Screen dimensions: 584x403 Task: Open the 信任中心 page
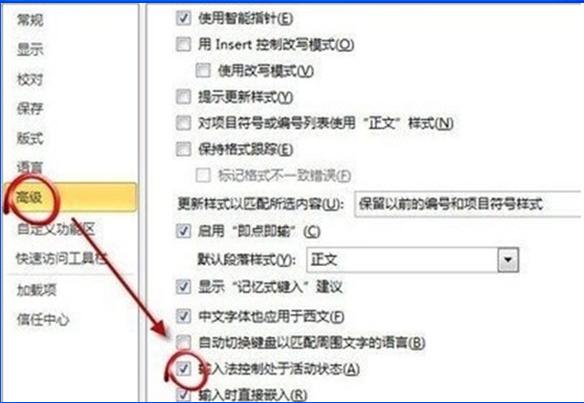click(x=43, y=319)
